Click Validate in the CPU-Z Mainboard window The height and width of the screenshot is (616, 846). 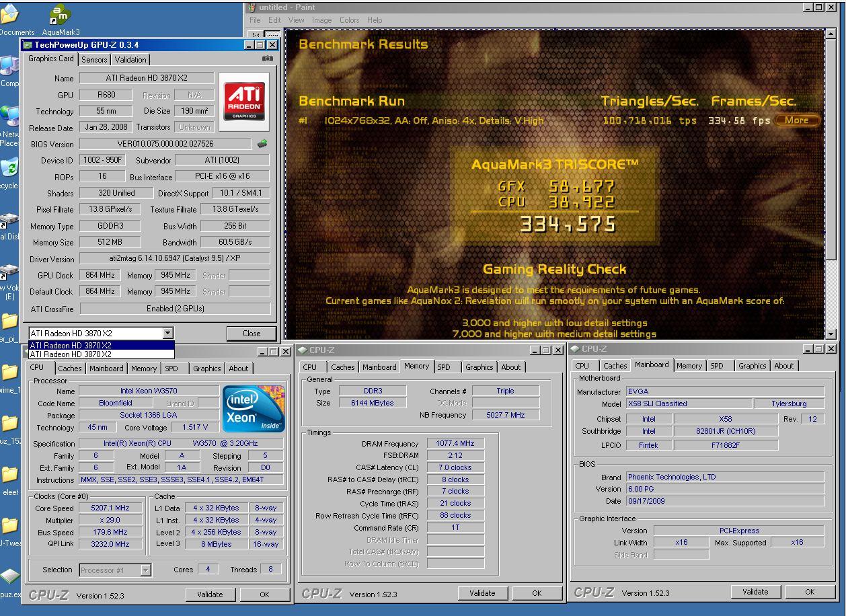click(x=755, y=592)
